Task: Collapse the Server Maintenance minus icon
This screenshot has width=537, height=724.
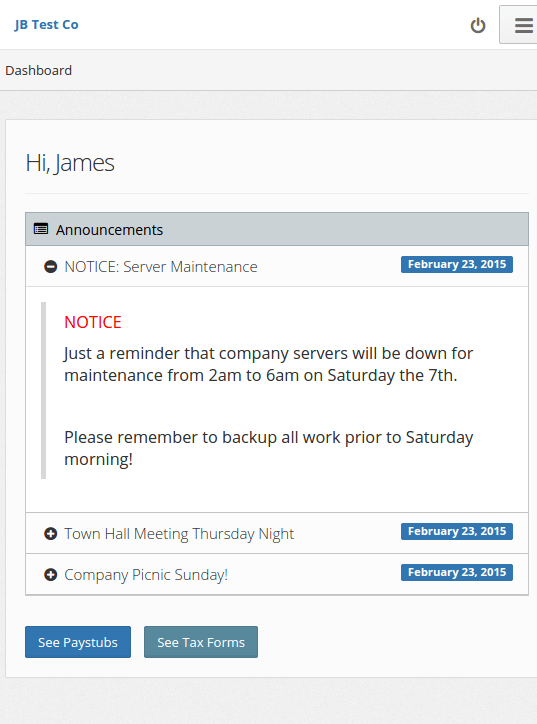Action: [x=50, y=266]
